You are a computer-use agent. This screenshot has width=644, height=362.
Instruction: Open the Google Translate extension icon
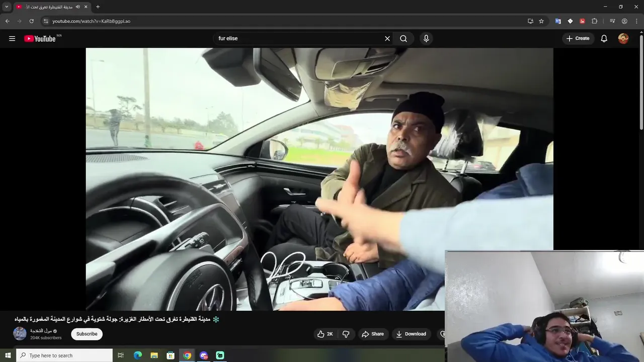coord(558,21)
